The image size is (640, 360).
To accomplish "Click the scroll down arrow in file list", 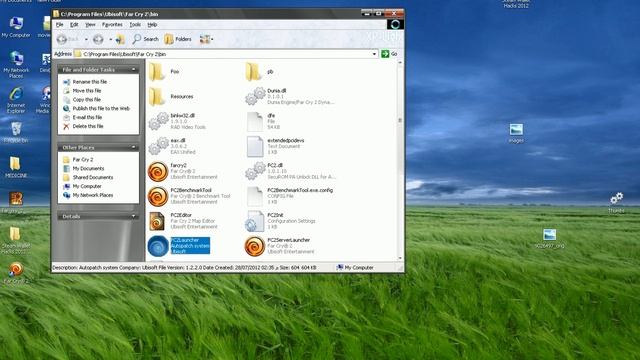I will tap(400, 258).
